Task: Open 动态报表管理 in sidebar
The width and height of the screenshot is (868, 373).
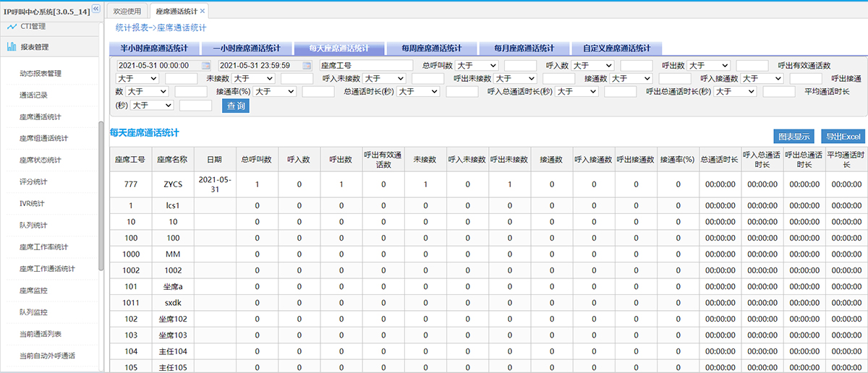Action: coord(41,73)
